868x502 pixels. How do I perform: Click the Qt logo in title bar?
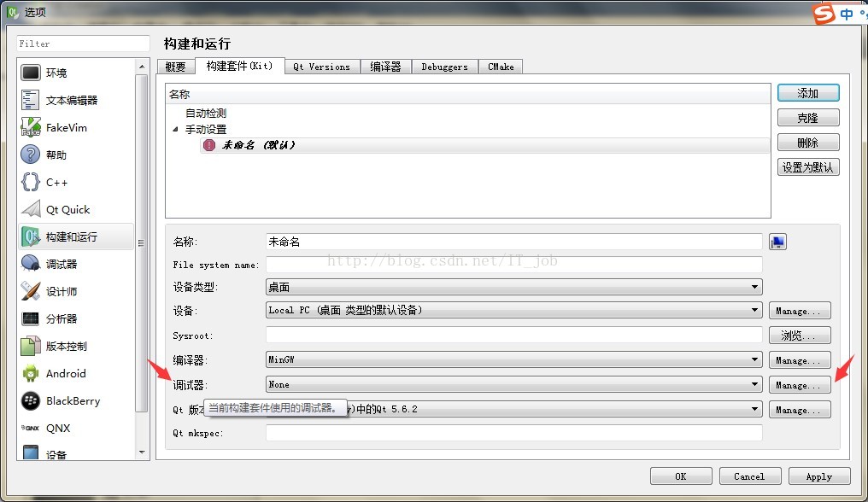[12, 12]
